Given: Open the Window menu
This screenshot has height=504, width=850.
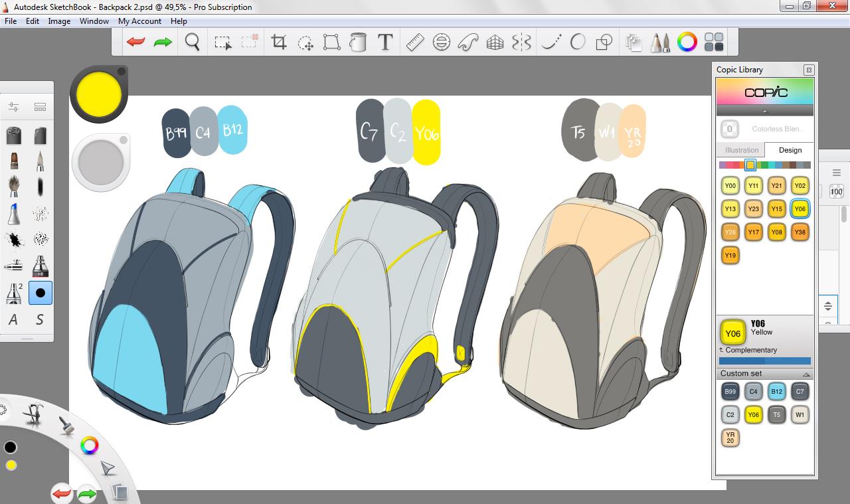Looking at the screenshot, I should [94, 21].
